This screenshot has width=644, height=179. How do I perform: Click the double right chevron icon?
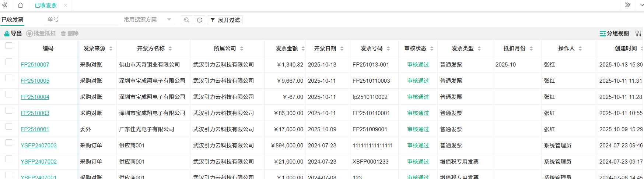point(627,5)
